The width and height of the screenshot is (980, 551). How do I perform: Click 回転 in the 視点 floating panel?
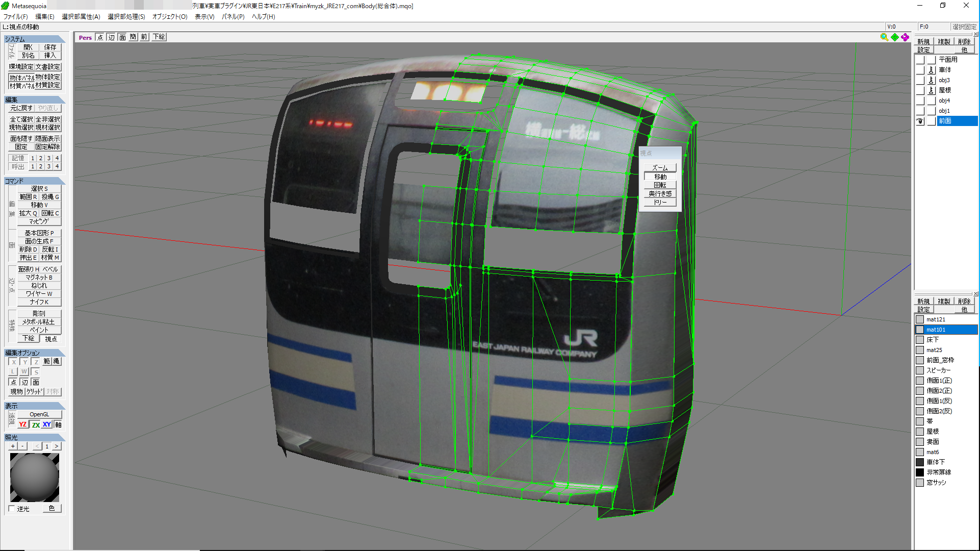[x=660, y=185]
